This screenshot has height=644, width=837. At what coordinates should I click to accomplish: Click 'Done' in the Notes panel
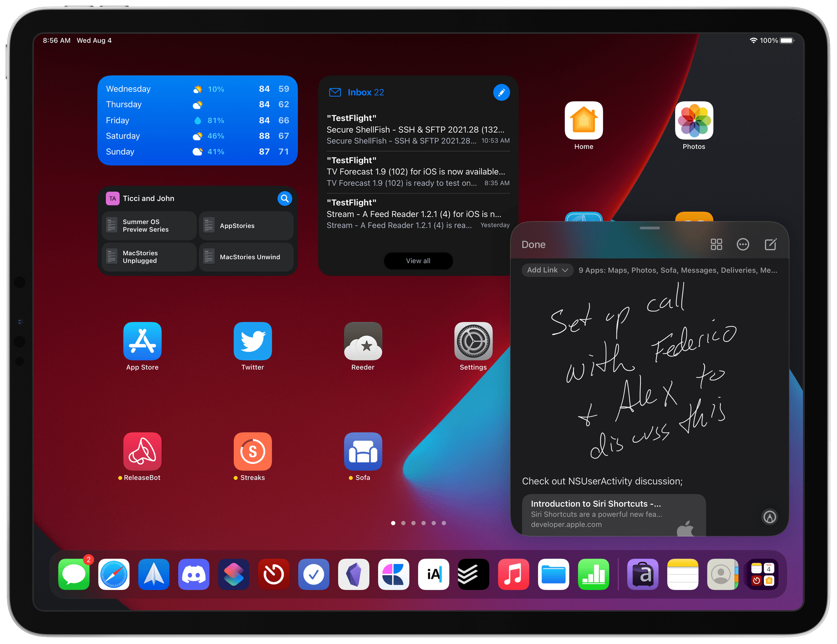click(534, 244)
